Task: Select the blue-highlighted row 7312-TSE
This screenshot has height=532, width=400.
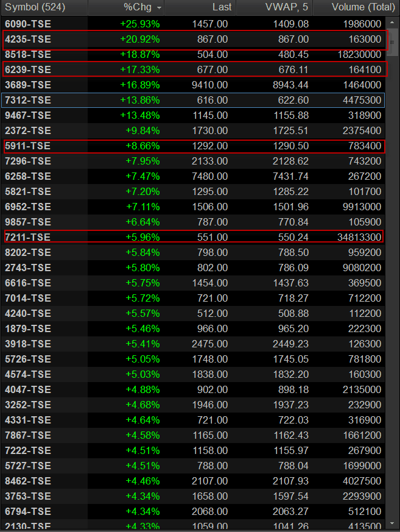Action: coord(27,100)
